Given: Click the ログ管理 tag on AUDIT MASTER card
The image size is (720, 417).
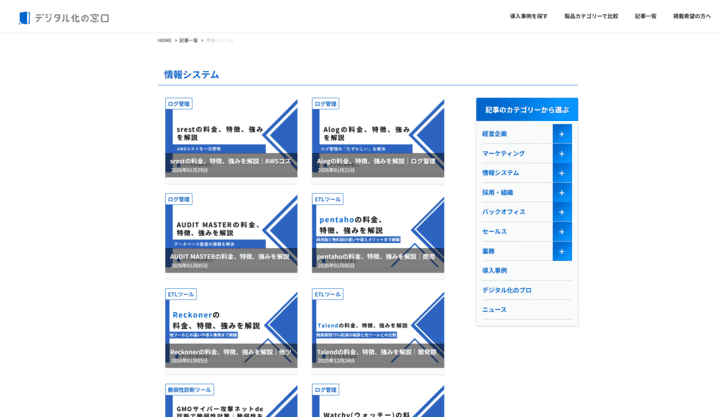Looking at the screenshot, I should click(x=179, y=199).
